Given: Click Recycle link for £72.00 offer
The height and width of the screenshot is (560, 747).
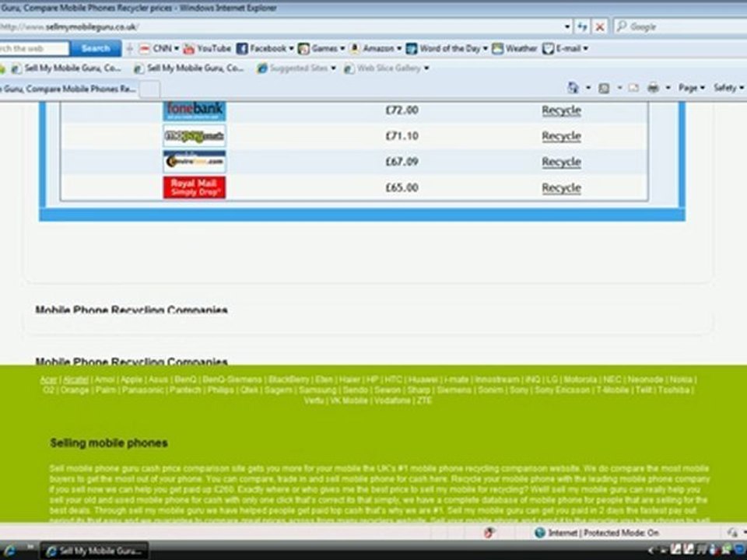Looking at the screenshot, I should click(561, 110).
